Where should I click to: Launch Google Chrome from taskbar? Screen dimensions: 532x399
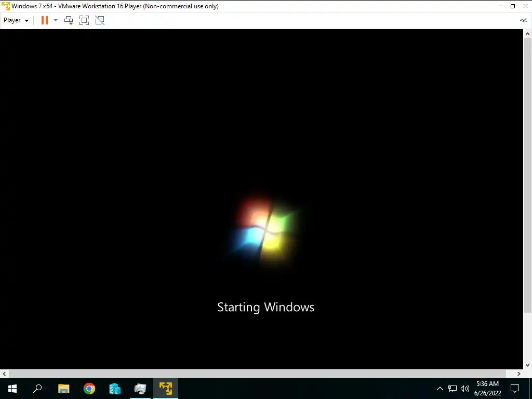pyautogui.click(x=89, y=389)
